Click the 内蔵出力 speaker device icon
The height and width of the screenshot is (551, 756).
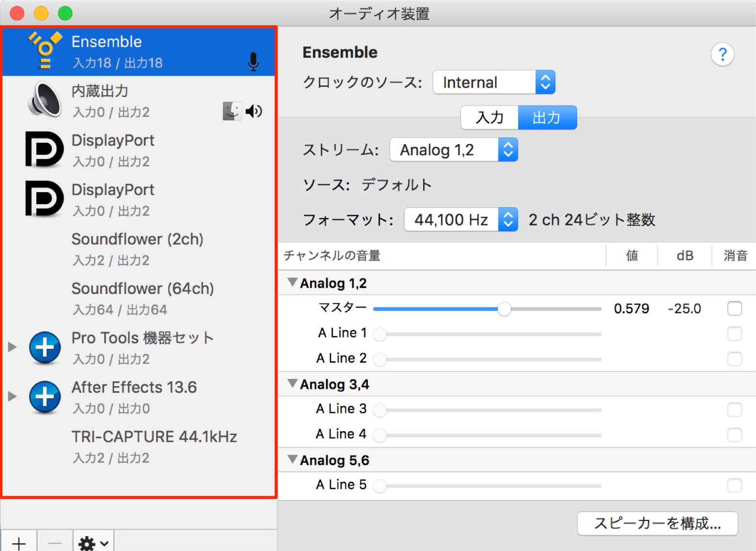[45, 100]
